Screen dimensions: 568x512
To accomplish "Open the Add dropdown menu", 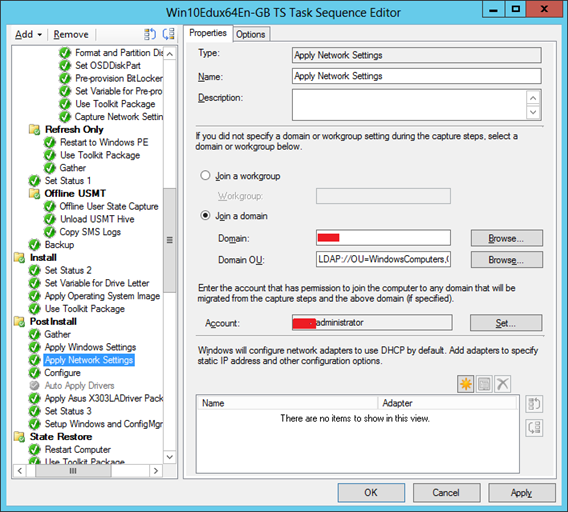I will 28,34.
